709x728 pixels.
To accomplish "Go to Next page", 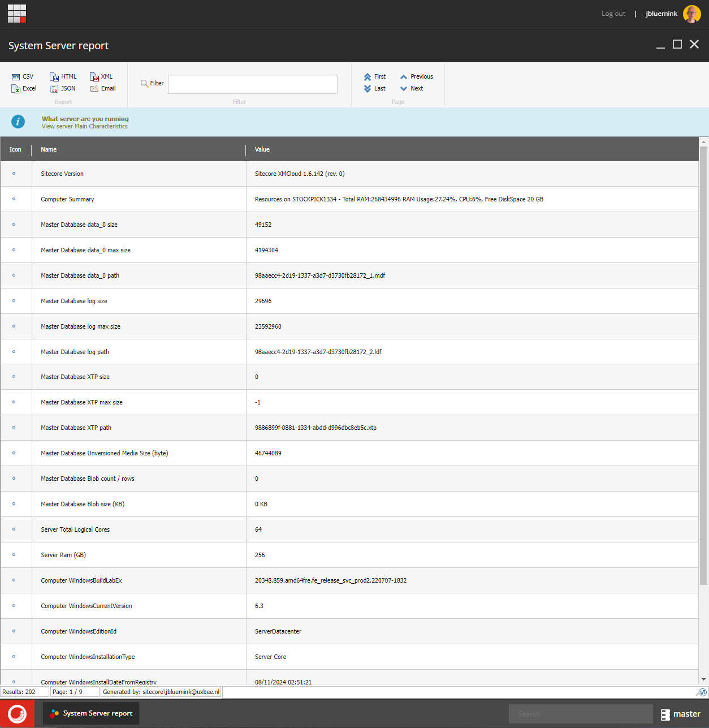I will pyautogui.click(x=412, y=88).
